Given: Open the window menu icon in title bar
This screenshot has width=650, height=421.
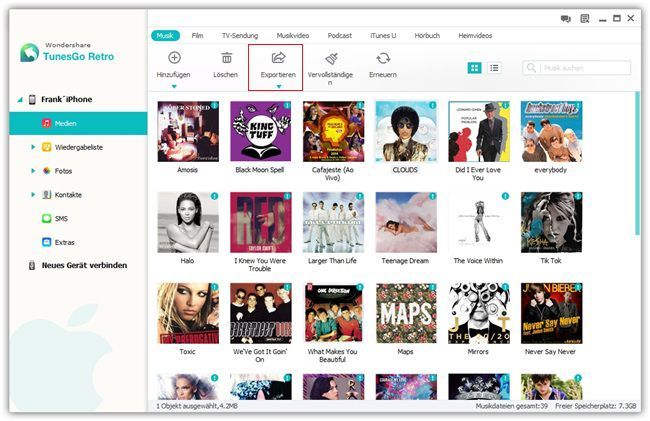Looking at the screenshot, I should pyautogui.click(x=585, y=19).
